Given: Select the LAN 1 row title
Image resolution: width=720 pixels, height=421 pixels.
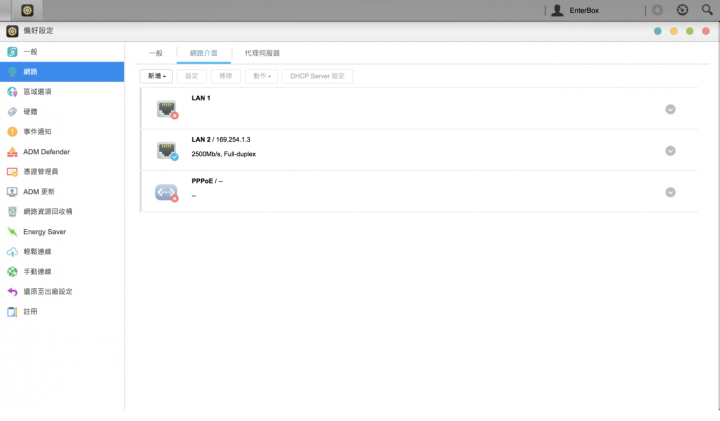Looking at the screenshot, I should click(201, 98).
